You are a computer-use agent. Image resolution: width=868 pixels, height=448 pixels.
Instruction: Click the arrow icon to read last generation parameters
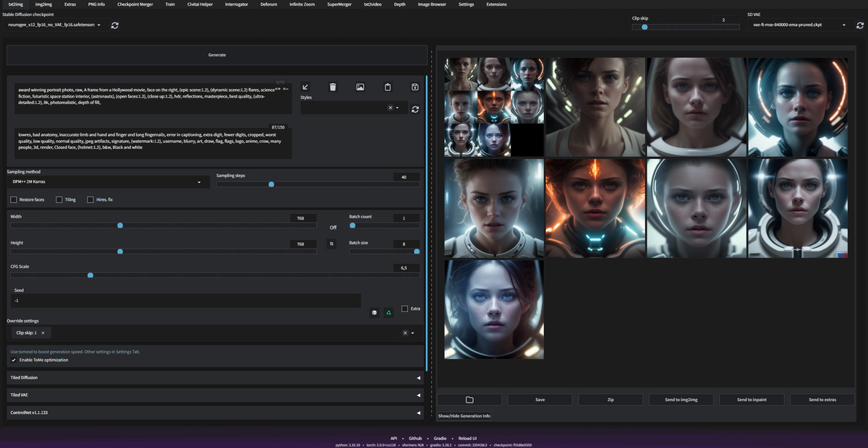305,87
